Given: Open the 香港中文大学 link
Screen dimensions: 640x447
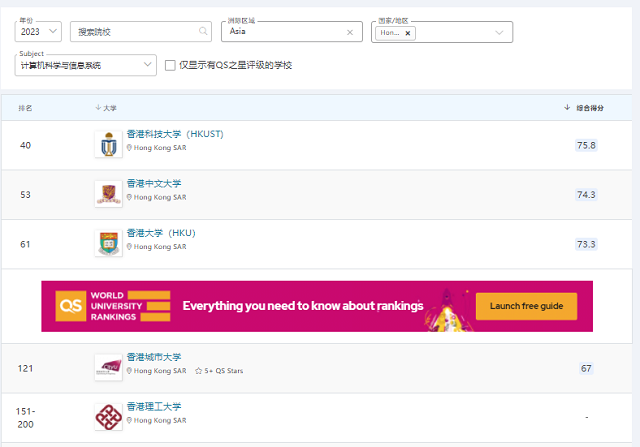Looking at the screenshot, I should 154,184.
